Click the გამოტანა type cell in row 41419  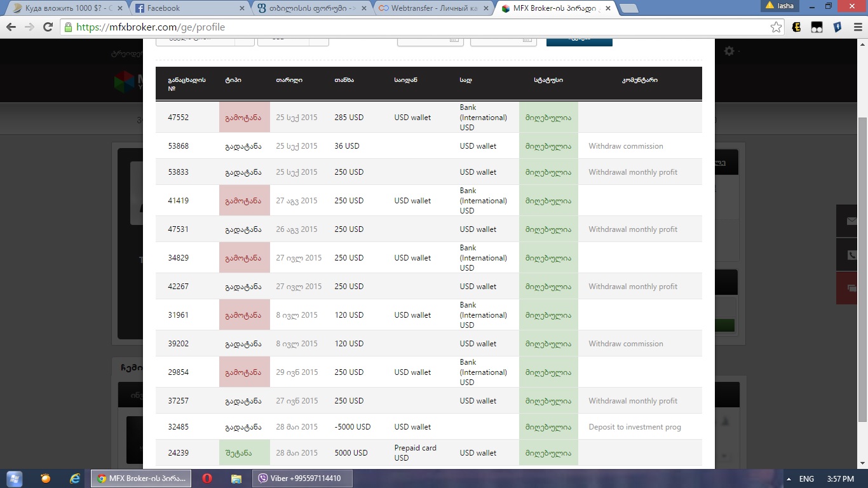245,201
